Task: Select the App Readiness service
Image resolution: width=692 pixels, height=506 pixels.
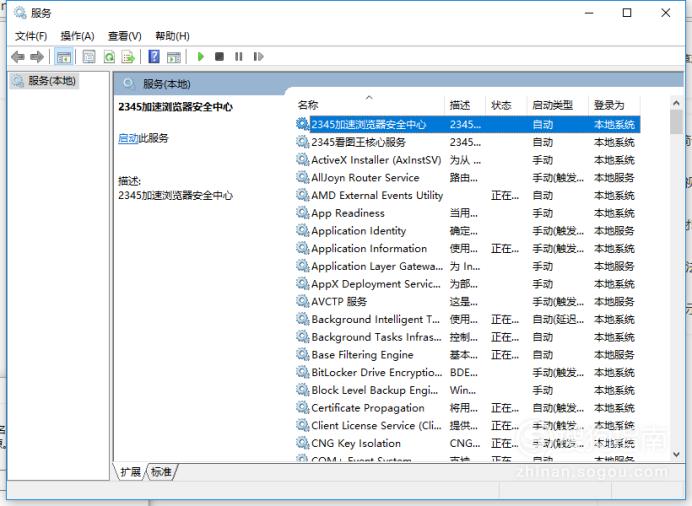Action: (467, 213)
